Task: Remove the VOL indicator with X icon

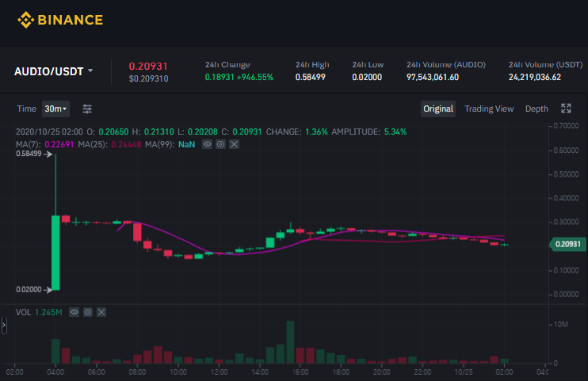Action: 101,312
